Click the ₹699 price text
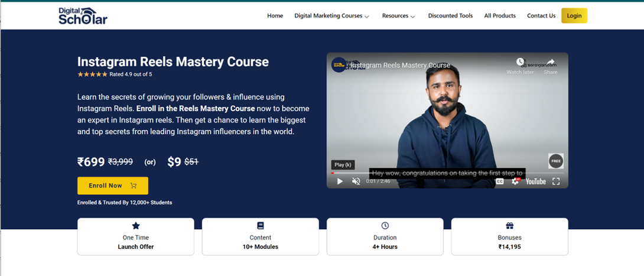This screenshot has height=276, width=644. pos(91,162)
